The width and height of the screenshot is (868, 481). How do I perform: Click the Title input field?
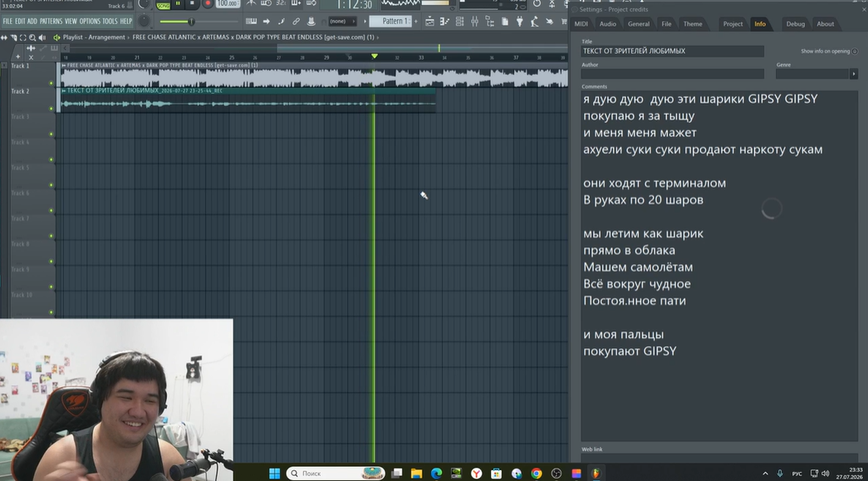672,51
